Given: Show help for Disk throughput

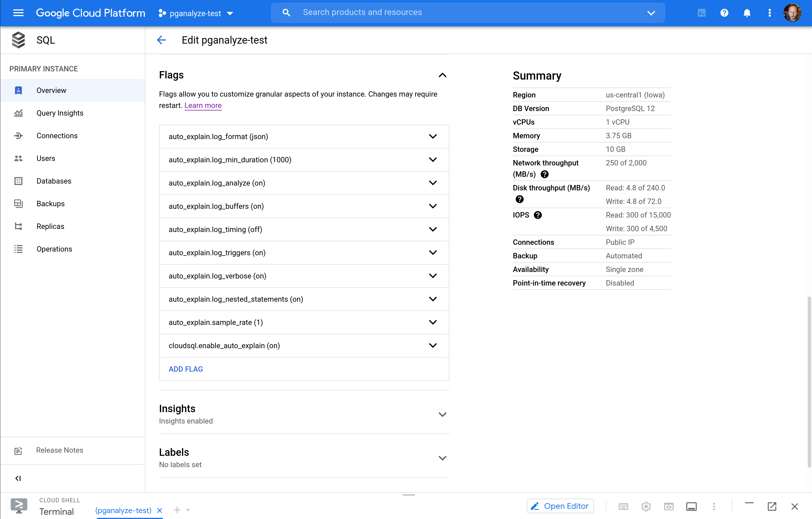Looking at the screenshot, I should [520, 199].
